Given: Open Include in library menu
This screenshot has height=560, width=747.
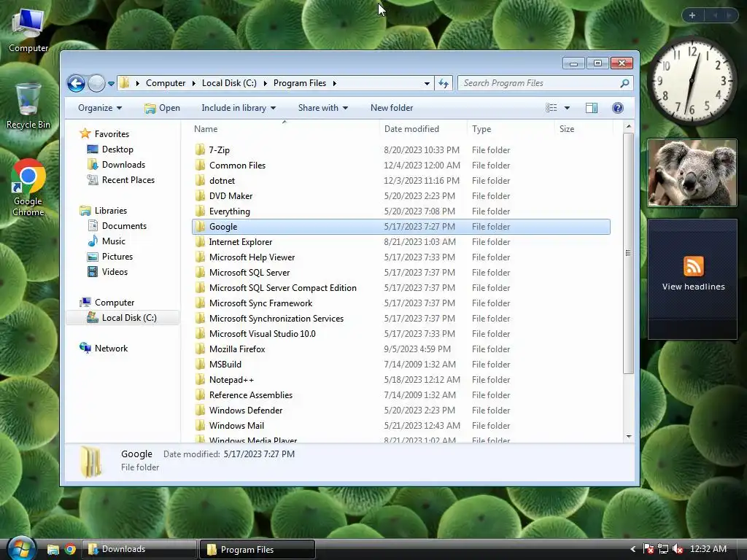Looking at the screenshot, I should coord(239,108).
